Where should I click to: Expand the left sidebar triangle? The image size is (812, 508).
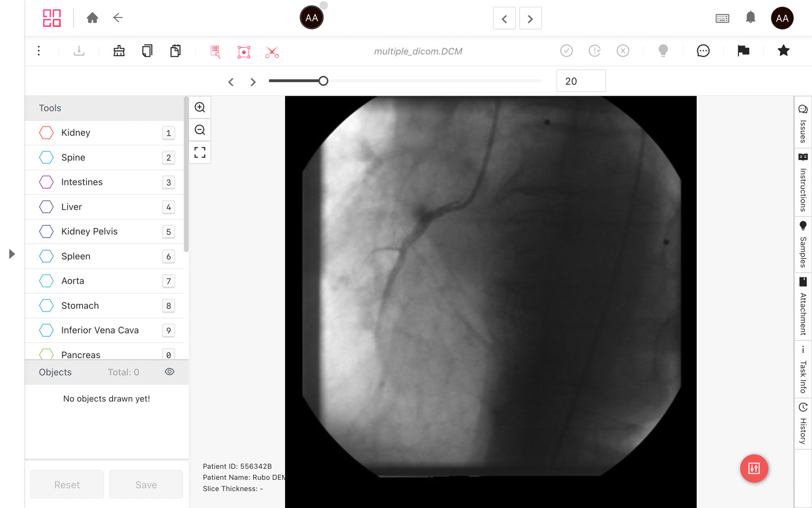[x=12, y=254]
